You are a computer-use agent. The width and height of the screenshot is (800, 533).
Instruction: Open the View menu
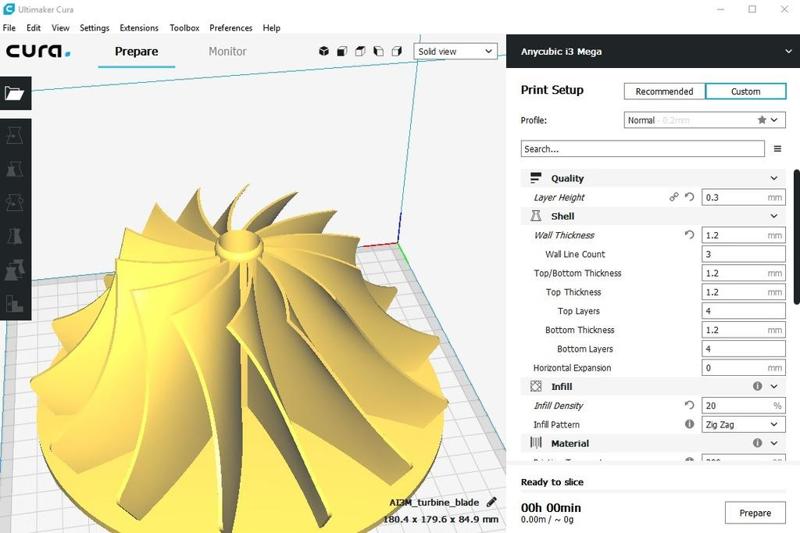tap(60, 28)
